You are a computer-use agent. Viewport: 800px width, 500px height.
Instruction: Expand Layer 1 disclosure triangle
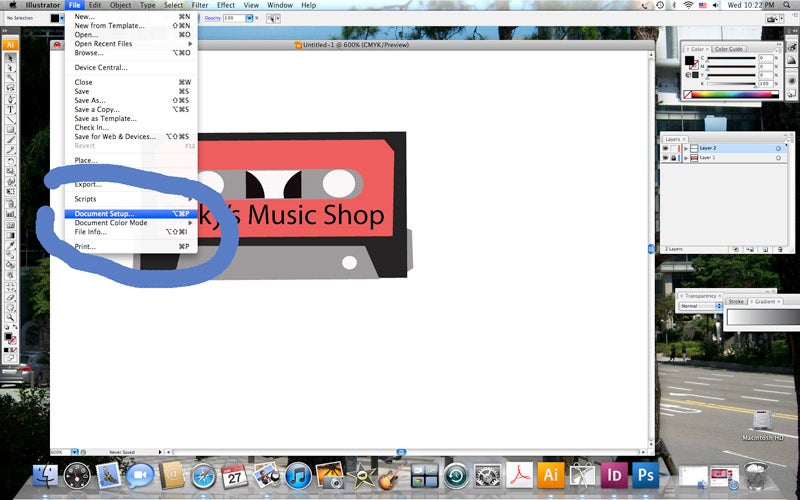point(686,158)
